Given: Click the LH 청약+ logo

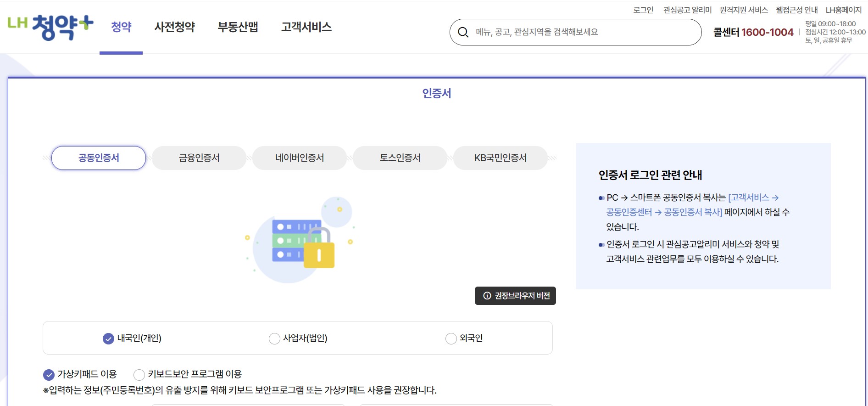Looking at the screenshot, I should 50,27.
